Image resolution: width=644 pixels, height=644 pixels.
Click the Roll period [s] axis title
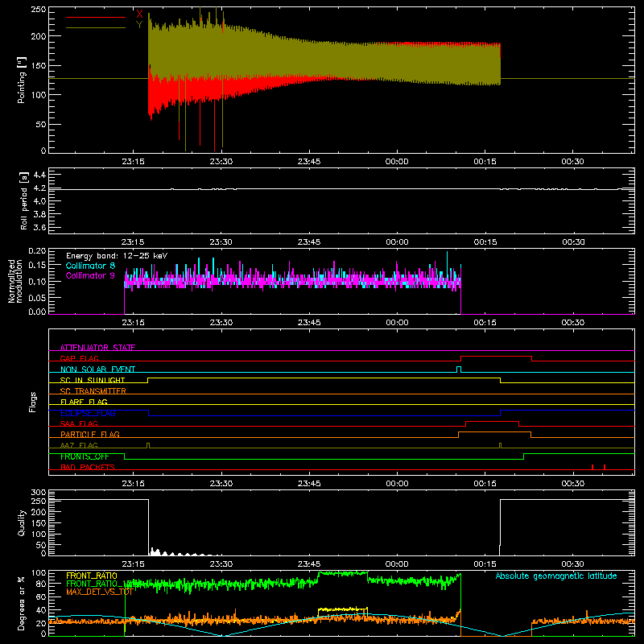(23, 200)
